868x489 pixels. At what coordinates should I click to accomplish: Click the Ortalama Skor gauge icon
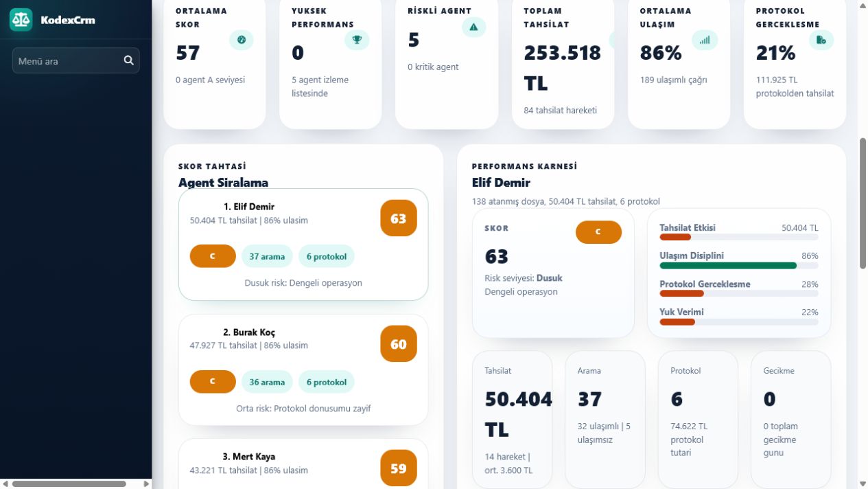pyautogui.click(x=242, y=40)
